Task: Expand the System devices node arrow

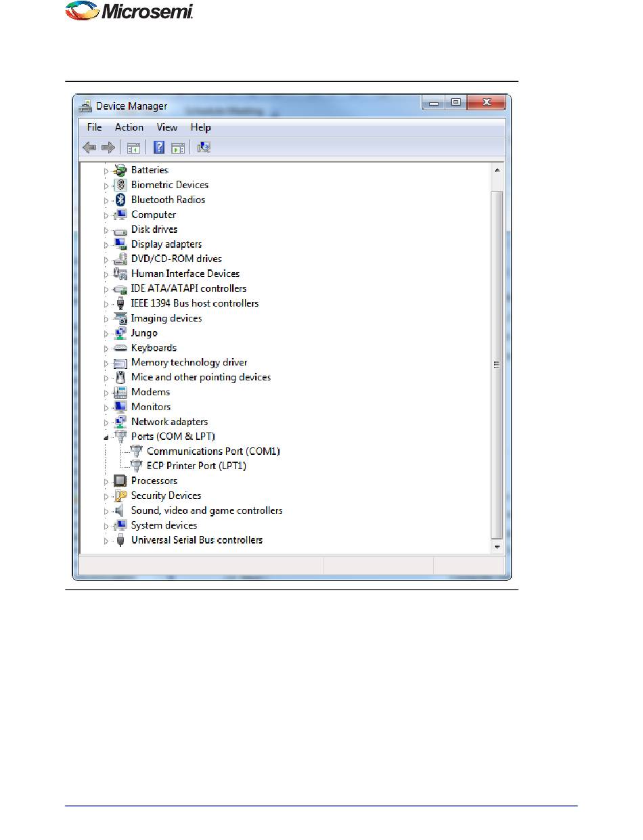Action: [x=106, y=526]
